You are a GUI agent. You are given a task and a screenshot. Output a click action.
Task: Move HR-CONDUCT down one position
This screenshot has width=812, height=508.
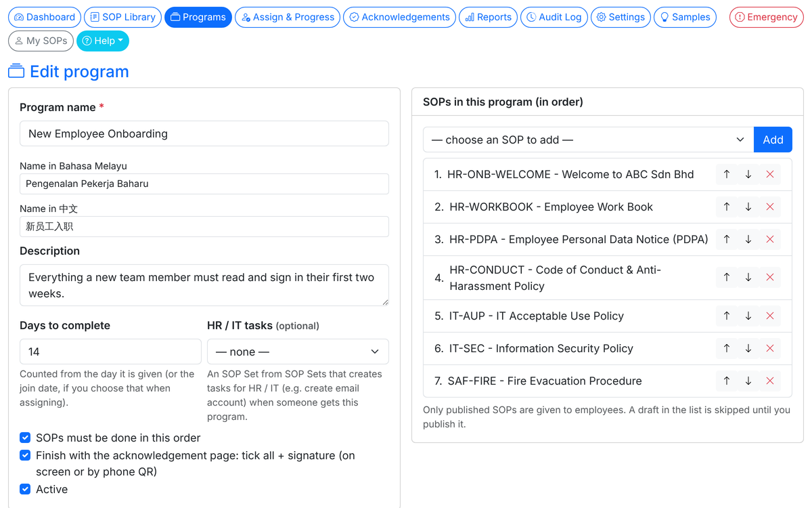(748, 278)
